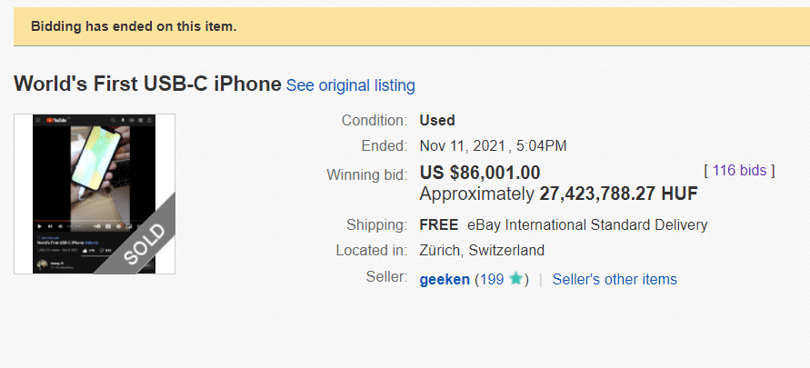View the 116 bids history
Screen dimensions: 810x368
tap(740, 171)
